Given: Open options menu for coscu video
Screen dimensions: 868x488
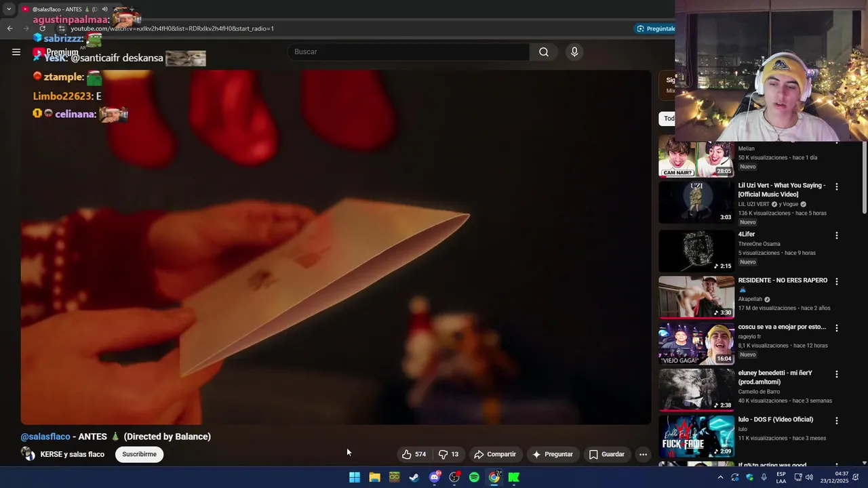Looking at the screenshot, I should pyautogui.click(x=836, y=328).
